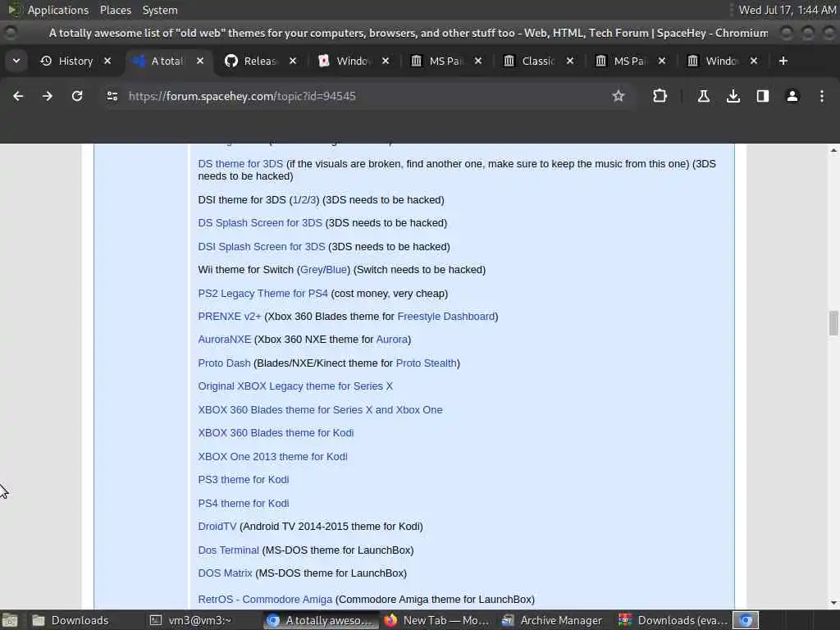The width and height of the screenshot is (840, 630).
Task: Open Chrome Labs flask icon
Action: pyautogui.click(x=703, y=96)
